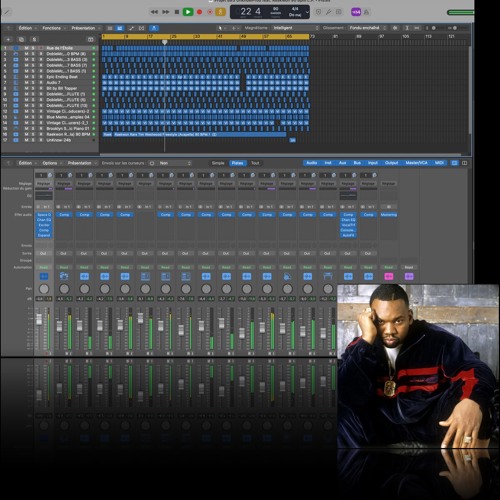The width and height of the screenshot is (500, 500).
Task: Open the Magnétisme Intelligent dropdown
Action: pos(296,28)
